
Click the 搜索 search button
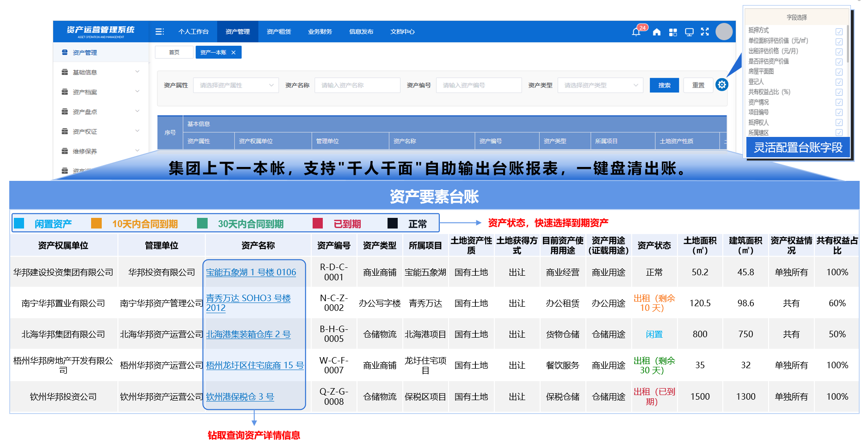tap(664, 85)
